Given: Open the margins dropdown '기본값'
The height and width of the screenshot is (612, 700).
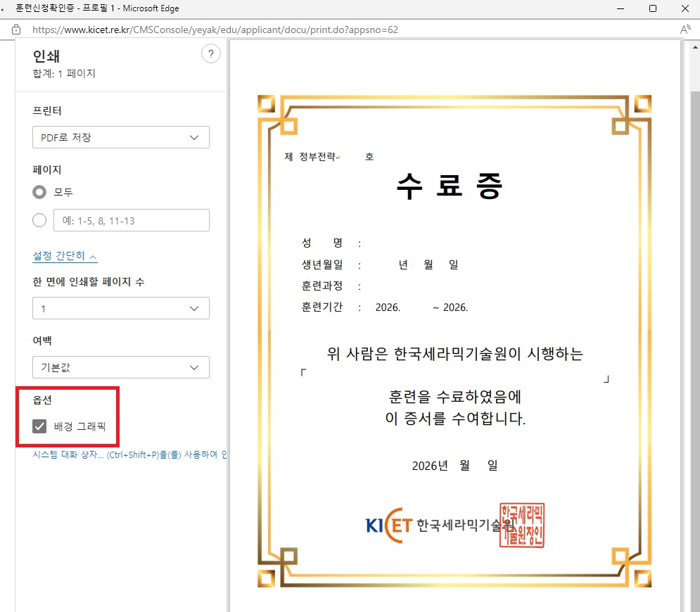Looking at the screenshot, I should tap(120, 367).
